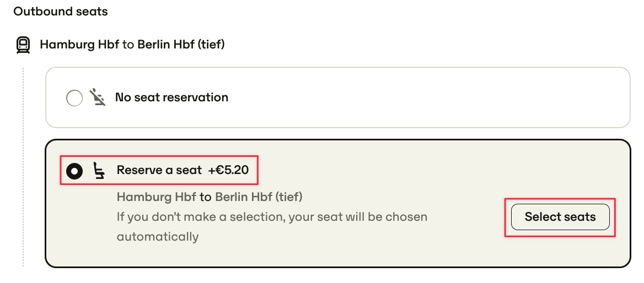Open seat picker with Select seats button
Screen dimensions: 644x283
[560, 217]
